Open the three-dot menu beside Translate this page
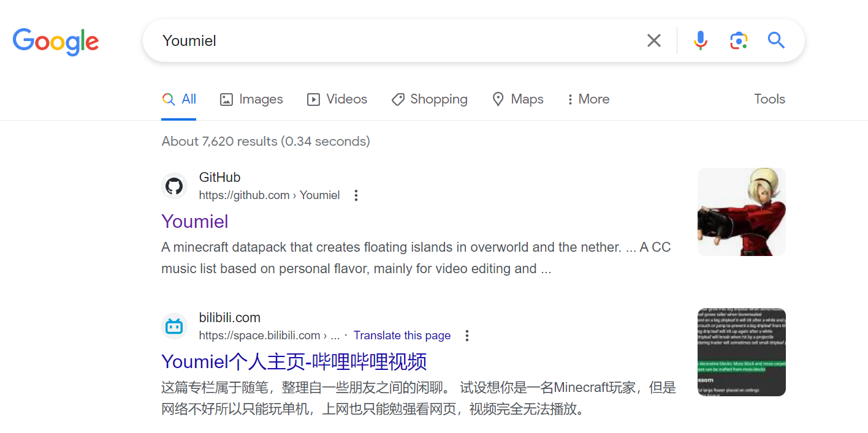The image size is (868, 433). 467,336
